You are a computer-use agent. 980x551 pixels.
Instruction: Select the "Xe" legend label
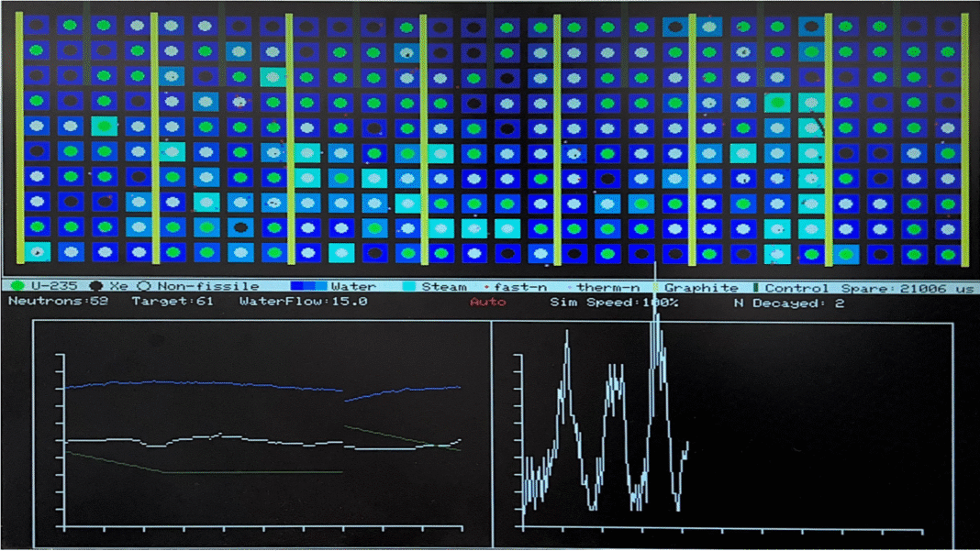(118, 286)
